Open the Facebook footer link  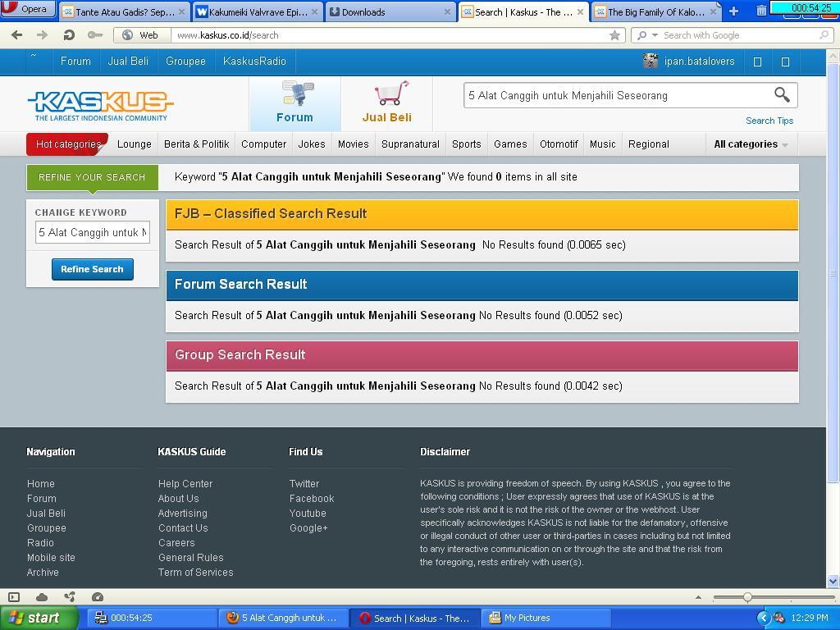click(x=312, y=499)
